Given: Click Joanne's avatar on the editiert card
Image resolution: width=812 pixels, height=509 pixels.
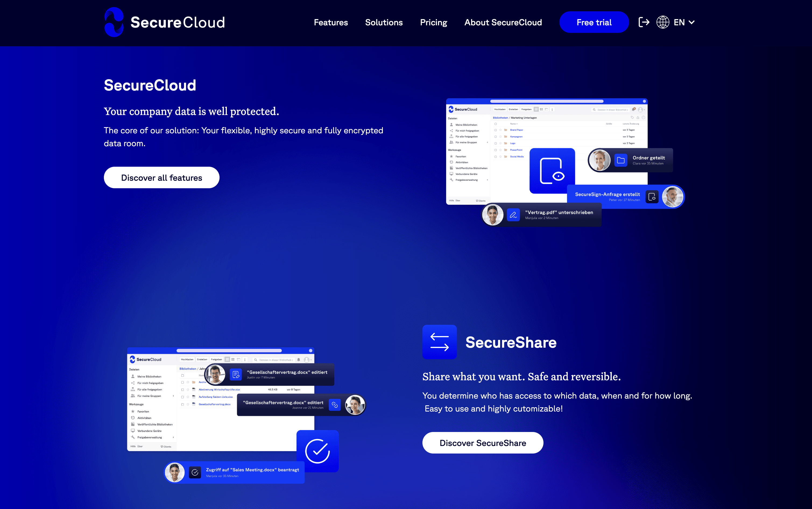Looking at the screenshot, I should pyautogui.click(x=355, y=405).
